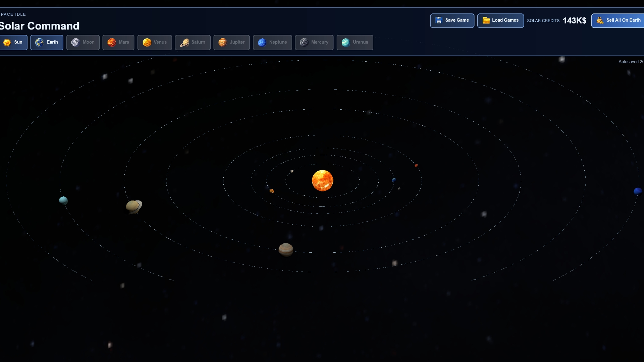Click the Sun icon in planet bar

coord(7,43)
